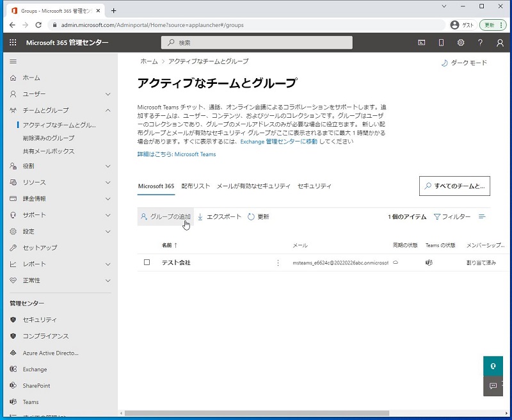Switch to メールが有効なセキュリティ tab

point(253,186)
